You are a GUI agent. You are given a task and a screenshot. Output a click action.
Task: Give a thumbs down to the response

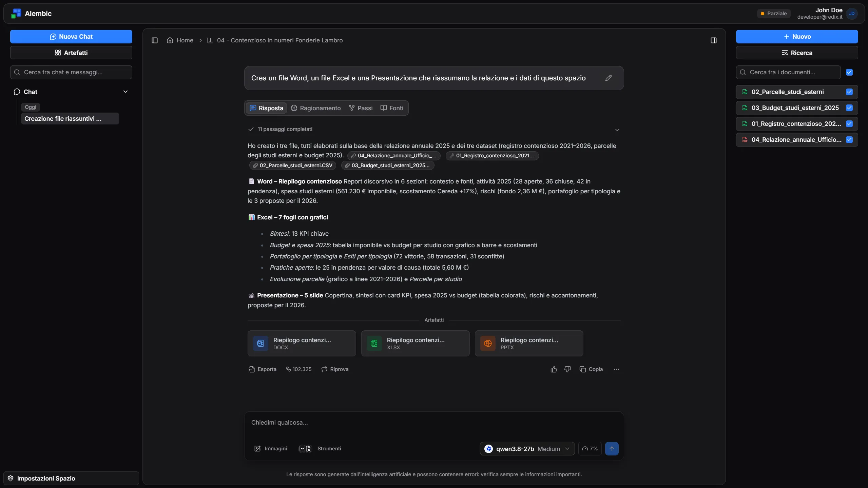coord(567,369)
